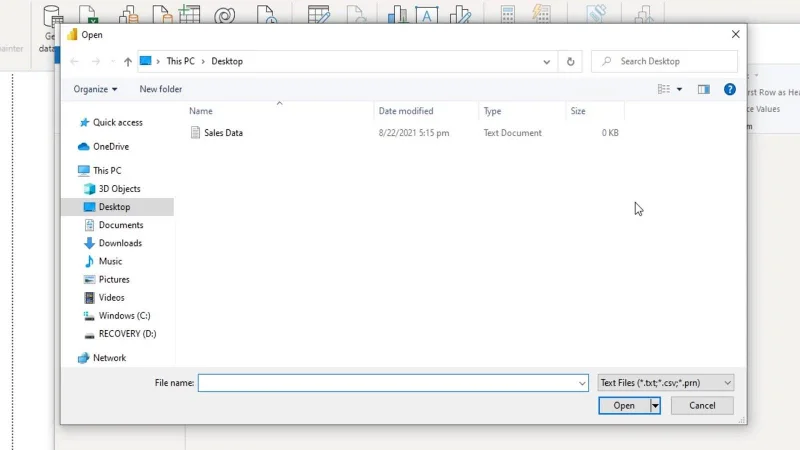
Task: Cancel the Open dialog
Action: (x=702, y=406)
